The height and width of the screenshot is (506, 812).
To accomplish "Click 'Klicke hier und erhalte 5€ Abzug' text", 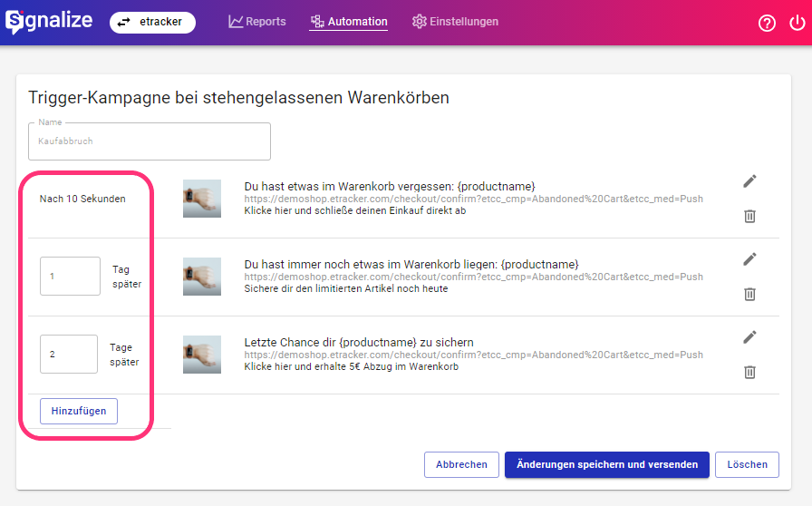I will [351, 366].
